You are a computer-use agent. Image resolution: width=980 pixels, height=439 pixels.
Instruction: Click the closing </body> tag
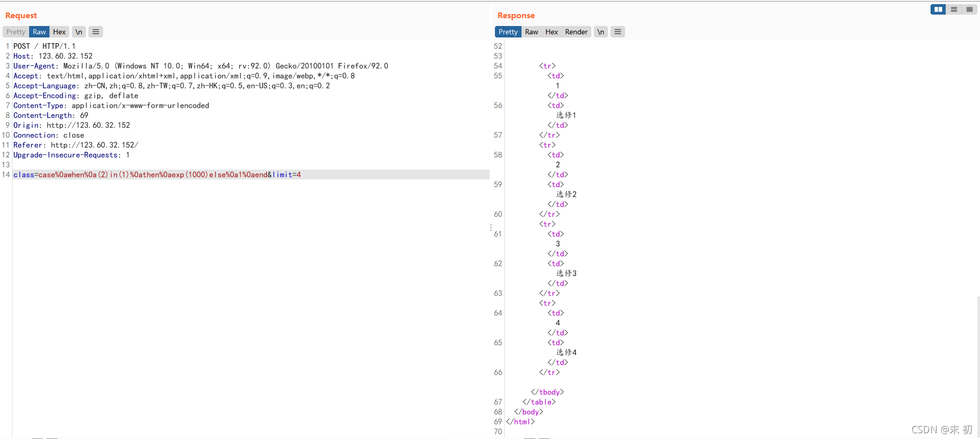point(529,412)
